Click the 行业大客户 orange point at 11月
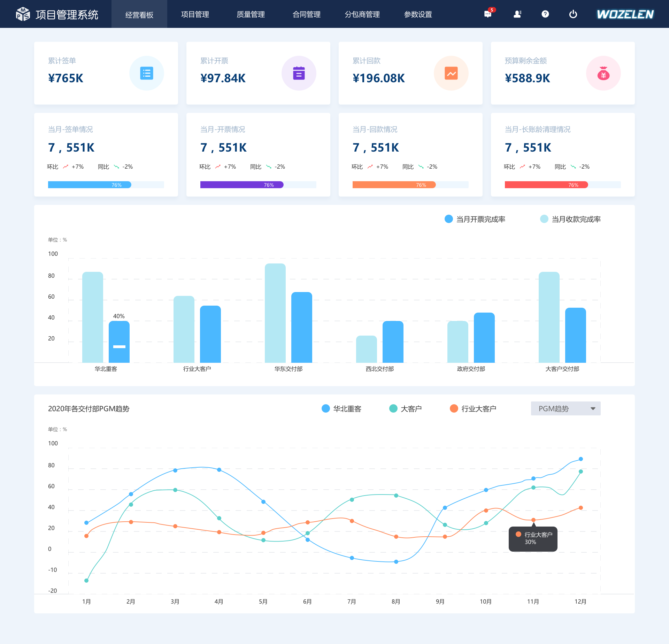Viewport: 669px width, 644px height. pyautogui.click(x=533, y=520)
